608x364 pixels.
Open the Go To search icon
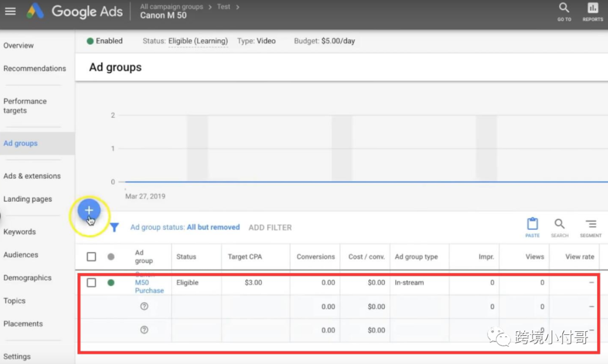564,12
